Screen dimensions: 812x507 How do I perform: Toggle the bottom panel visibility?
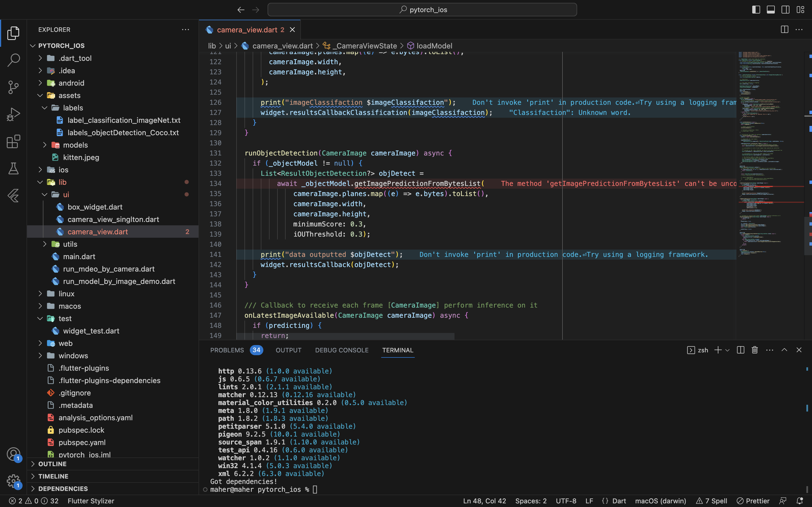pos(770,10)
